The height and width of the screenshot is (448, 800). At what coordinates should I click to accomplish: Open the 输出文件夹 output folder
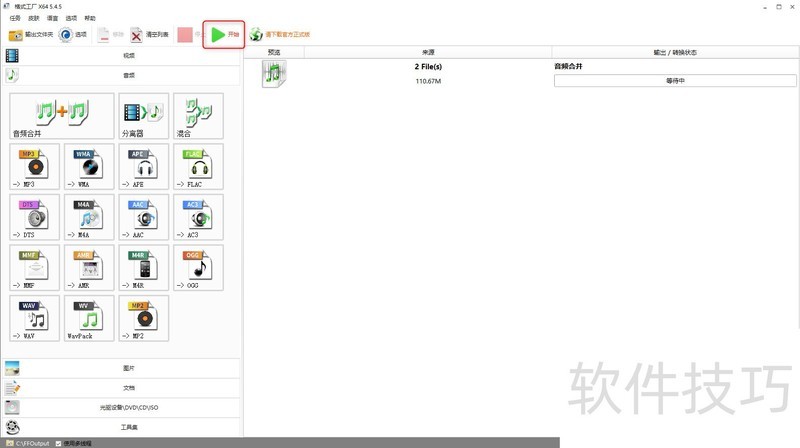click(x=31, y=35)
